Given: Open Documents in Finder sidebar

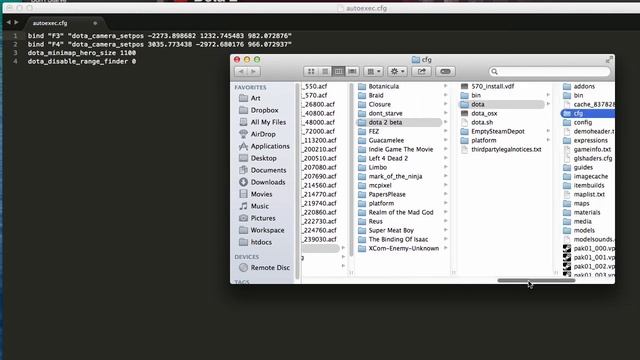Looking at the screenshot, I should coord(268,170).
